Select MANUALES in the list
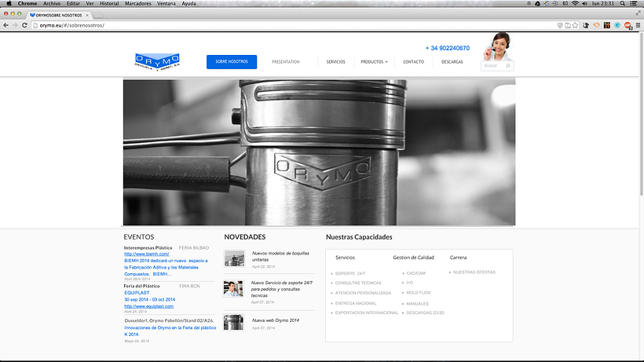Screen dimensions: 644x362 point(417,304)
